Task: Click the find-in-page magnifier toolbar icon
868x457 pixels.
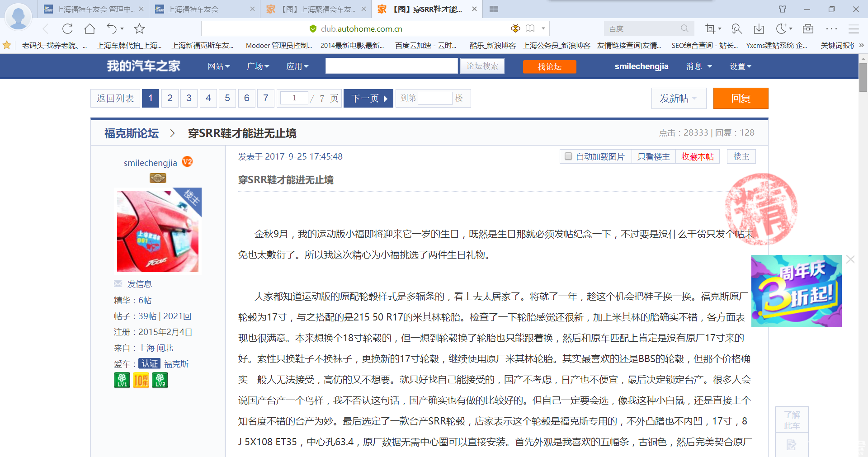Action: [x=736, y=29]
